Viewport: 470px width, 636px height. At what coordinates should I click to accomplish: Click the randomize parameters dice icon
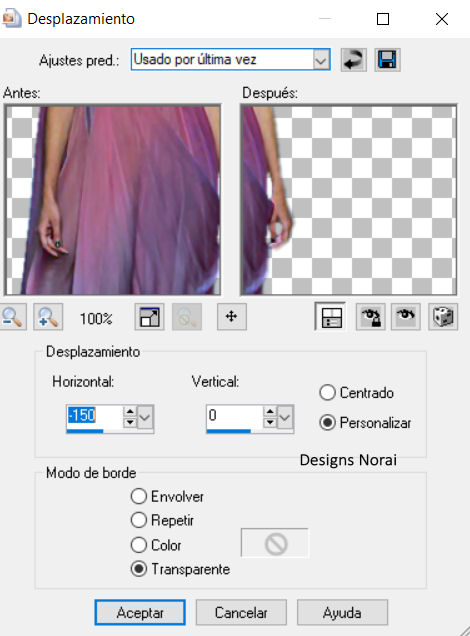point(443,317)
